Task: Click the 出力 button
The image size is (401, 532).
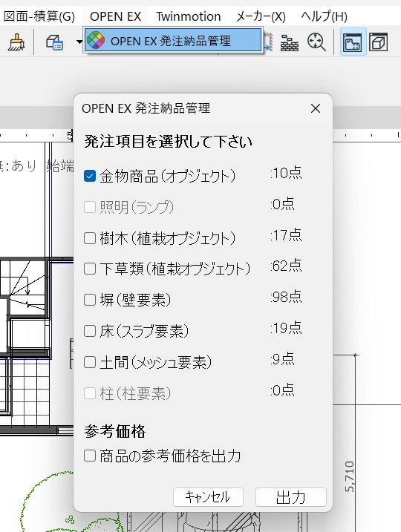Action: coord(291,497)
